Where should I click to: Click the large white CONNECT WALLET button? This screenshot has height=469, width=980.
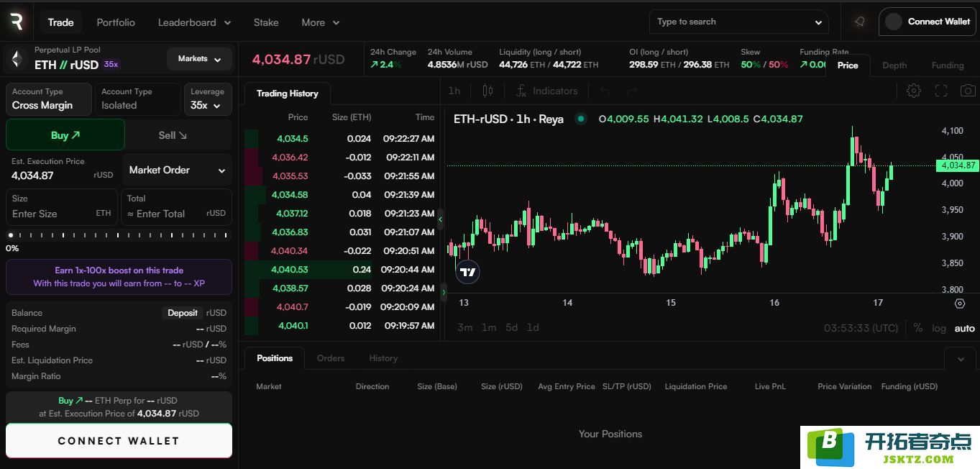click(119, 440)
